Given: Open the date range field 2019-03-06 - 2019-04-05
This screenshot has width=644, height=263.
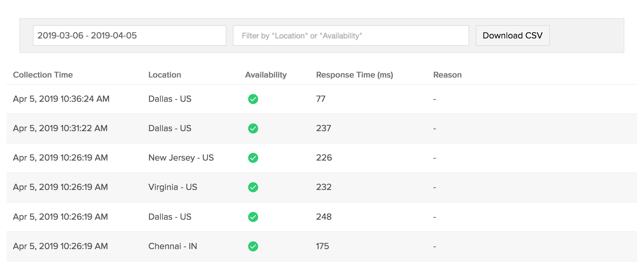Looking at the screenshot, I should click(129, 36).
